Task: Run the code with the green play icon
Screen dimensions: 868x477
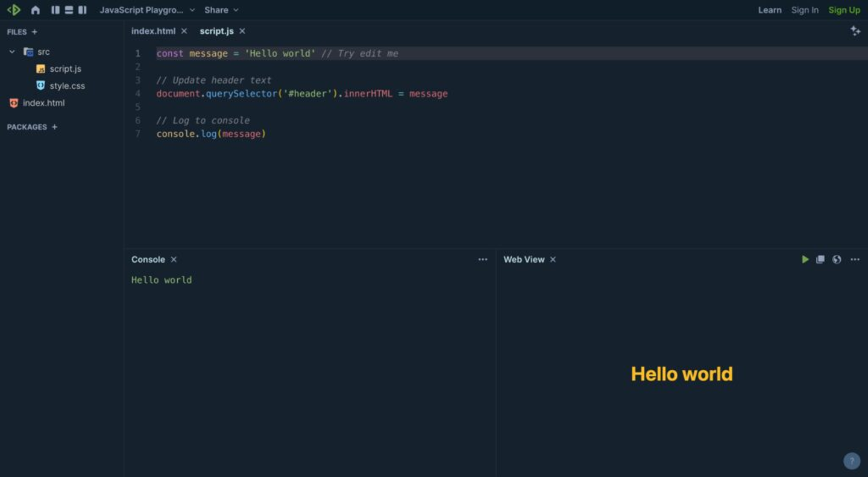Action: (x=805, y=260)
